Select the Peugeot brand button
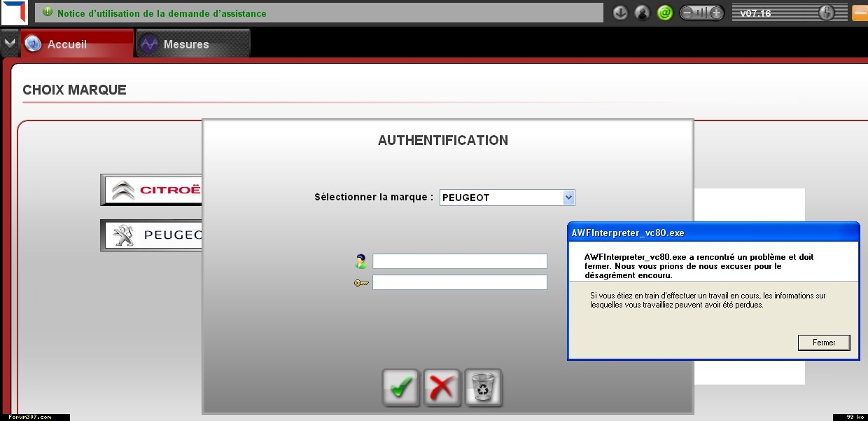This screenshot has width=868, height=421. 152,235
